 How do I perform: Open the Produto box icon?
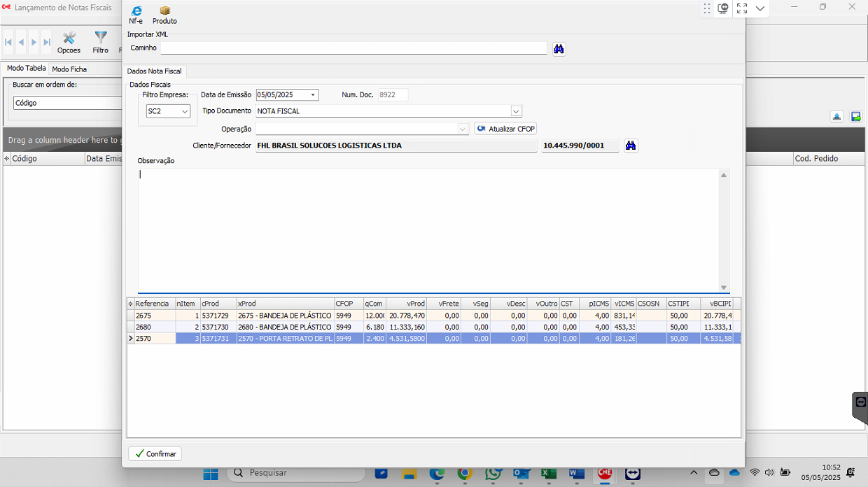point(164,14)
